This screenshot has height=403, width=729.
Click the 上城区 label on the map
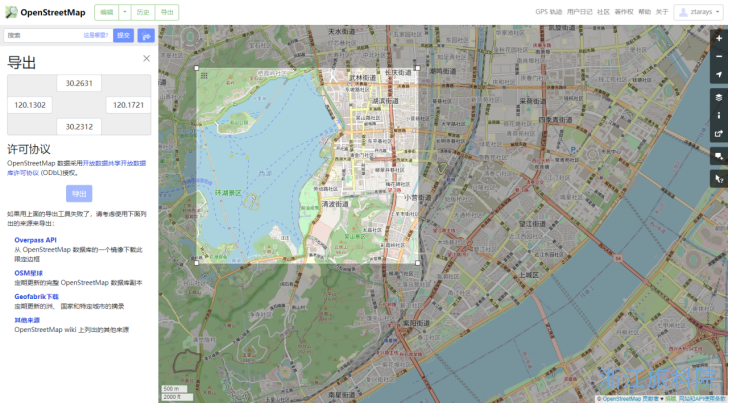pos(529,275)
